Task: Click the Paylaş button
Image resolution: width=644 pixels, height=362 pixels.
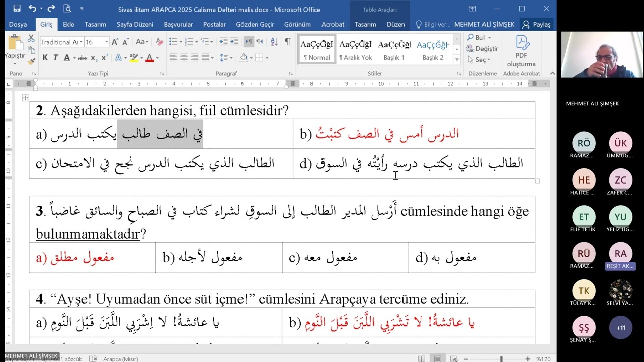Action: coord(536,24)
